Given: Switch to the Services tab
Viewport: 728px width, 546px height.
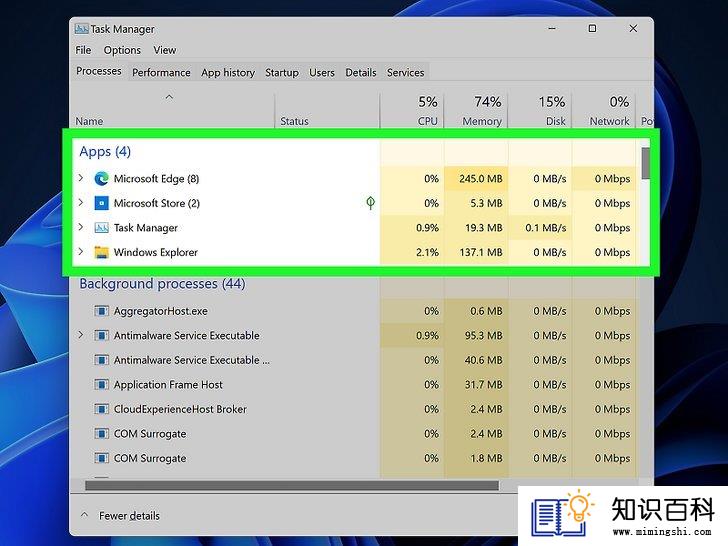Looking at the screenshot, I should (x=405, y=72).
